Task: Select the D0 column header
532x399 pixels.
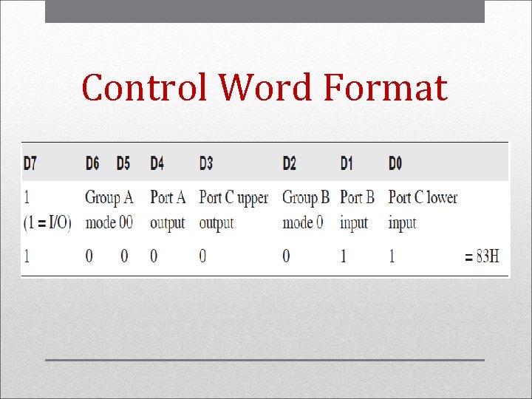Action: [395, 163]
